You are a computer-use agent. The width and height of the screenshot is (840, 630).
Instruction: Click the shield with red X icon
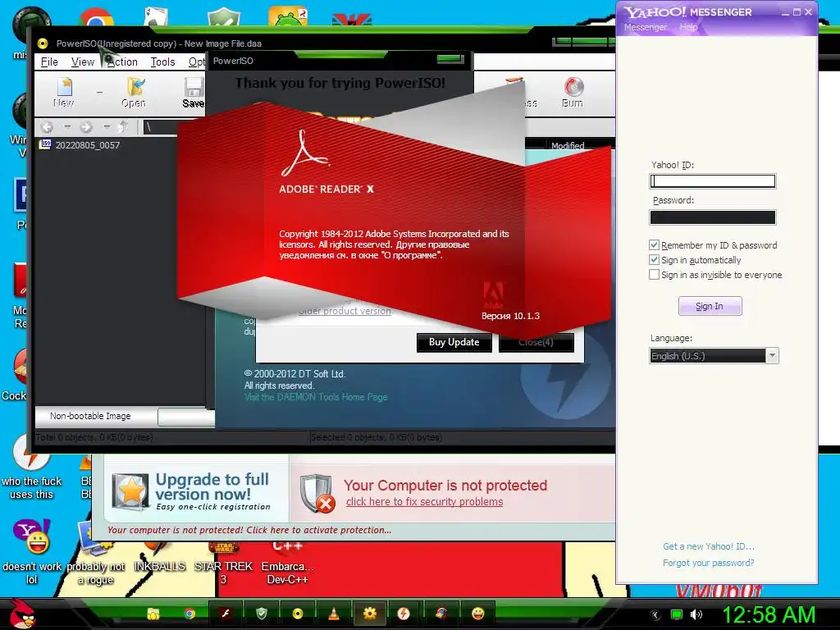pos(317,493)
